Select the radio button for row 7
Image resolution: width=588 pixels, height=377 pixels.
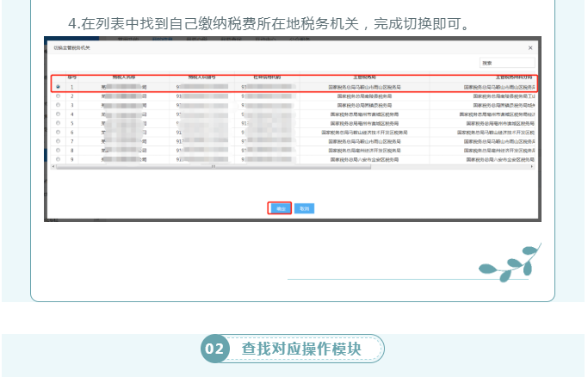click(58, 141)
